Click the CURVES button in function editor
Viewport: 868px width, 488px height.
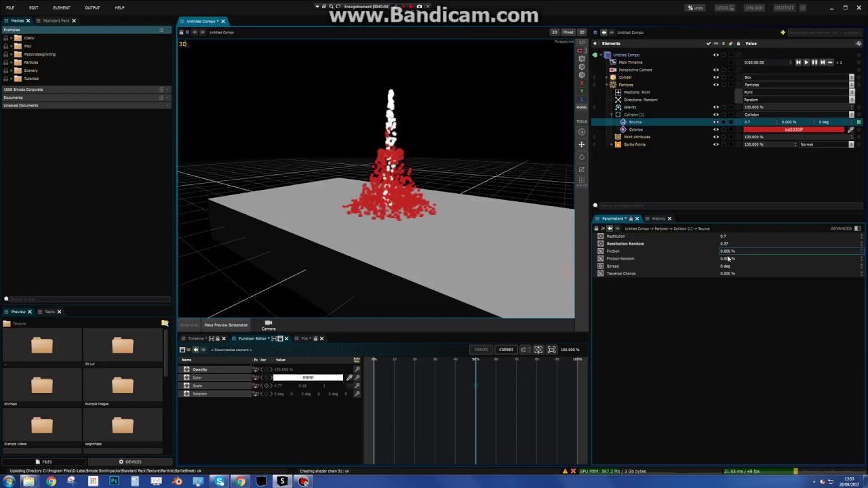coord(506,350)
